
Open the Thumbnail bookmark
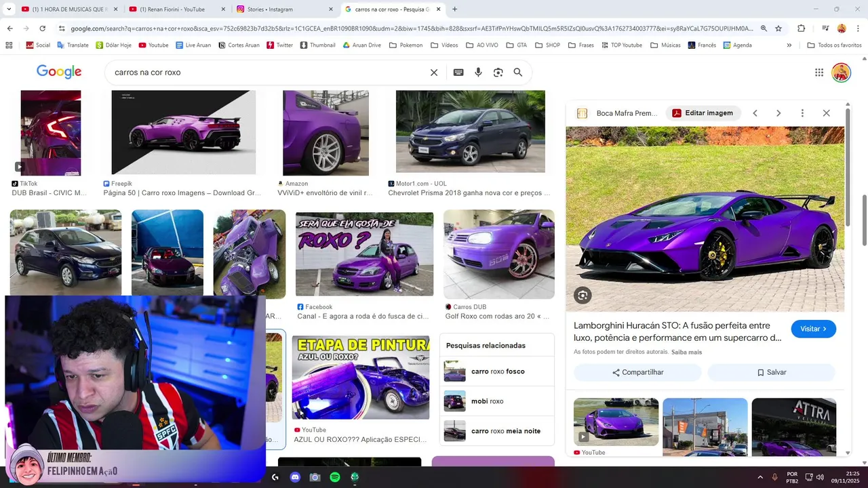click(x=317, y=45)
